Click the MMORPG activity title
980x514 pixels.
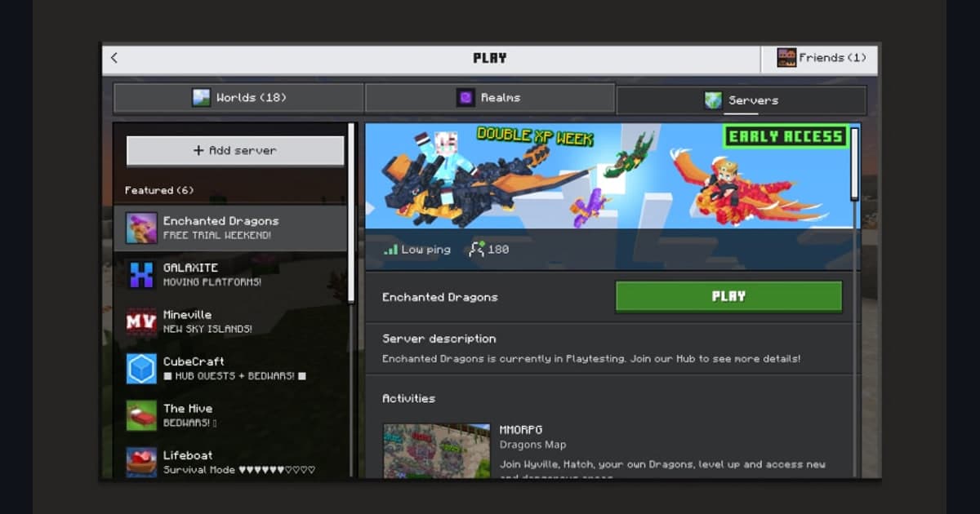[x=521, y=429]
